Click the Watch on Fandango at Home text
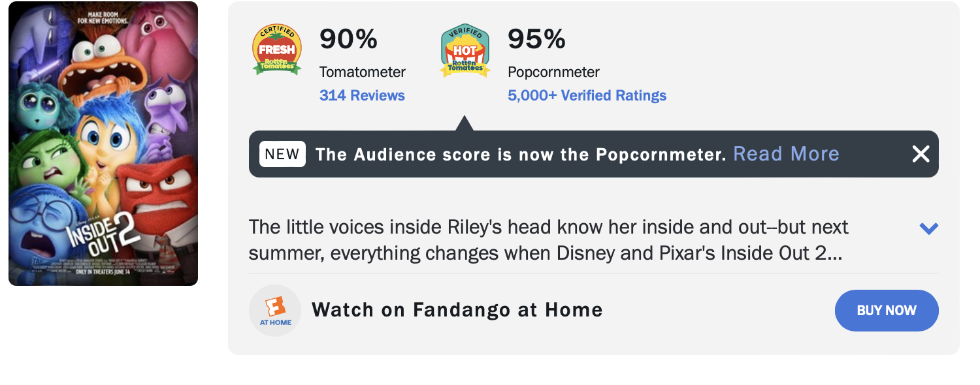 (457, 309)
